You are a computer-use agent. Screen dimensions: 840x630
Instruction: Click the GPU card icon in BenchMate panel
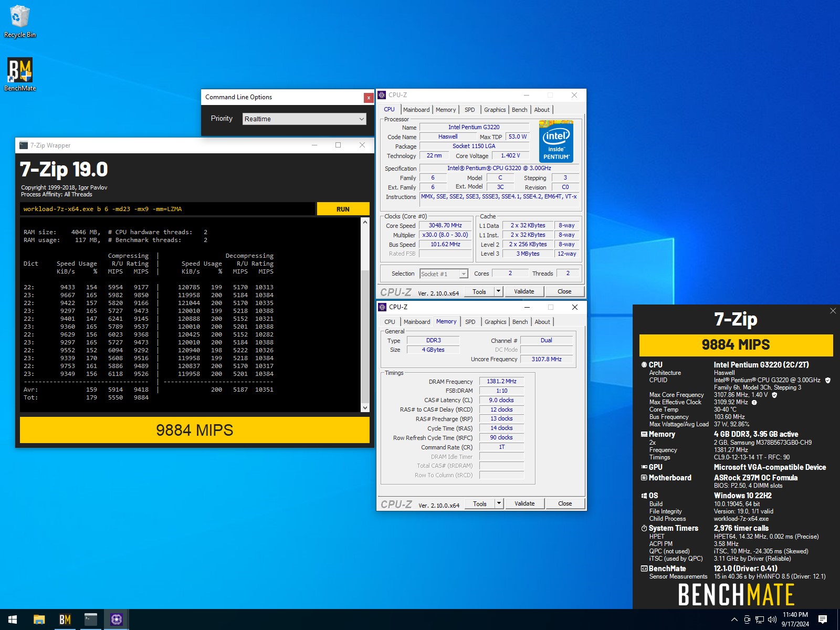(644, 467)
